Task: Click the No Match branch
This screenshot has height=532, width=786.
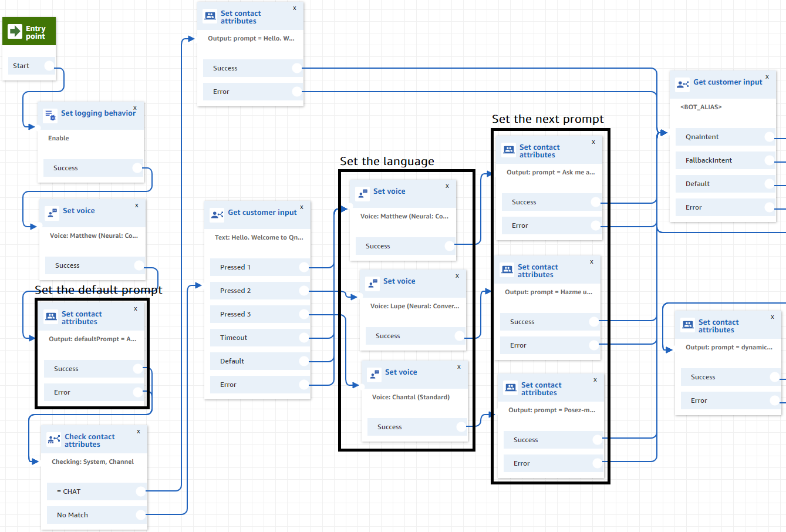Action: [70, 515]
